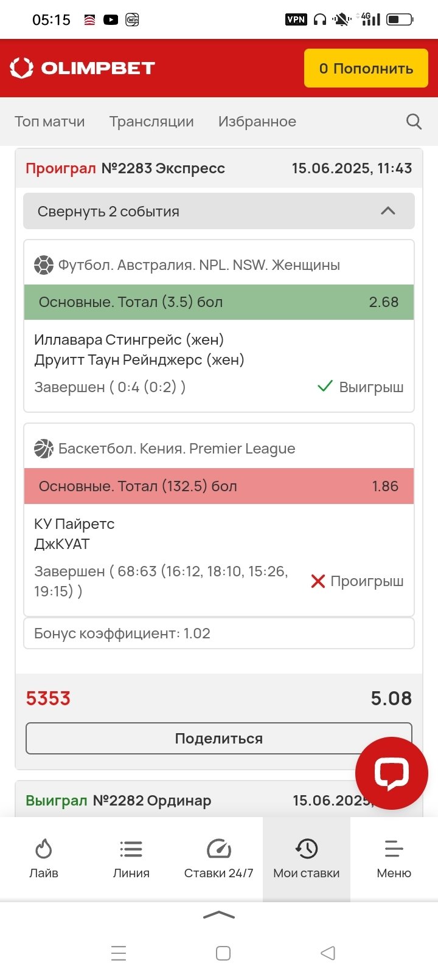Screen dimensions: 438x980
Task: Switch to Топ матчи tab
Action: 50,122
